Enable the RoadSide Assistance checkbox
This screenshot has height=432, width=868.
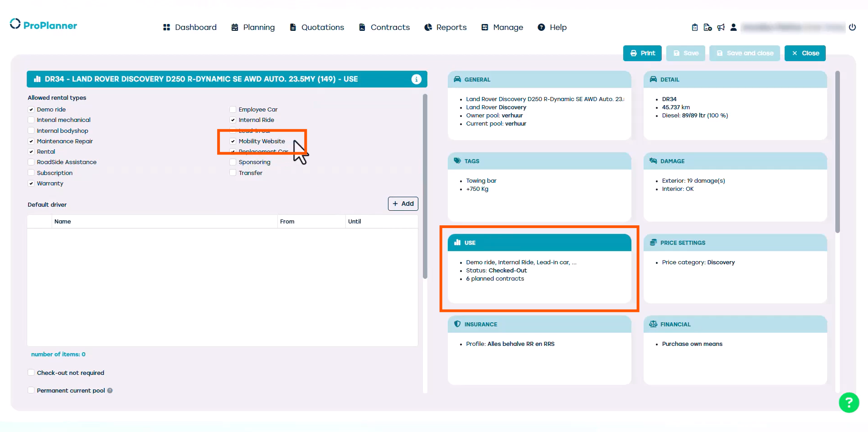point(31,162)
